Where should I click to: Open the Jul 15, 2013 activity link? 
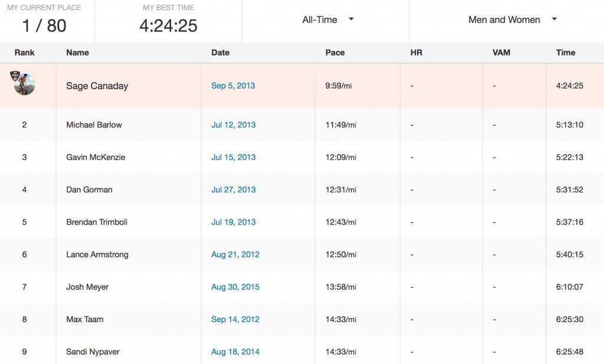pyautogui.click(x=233, y=158)
